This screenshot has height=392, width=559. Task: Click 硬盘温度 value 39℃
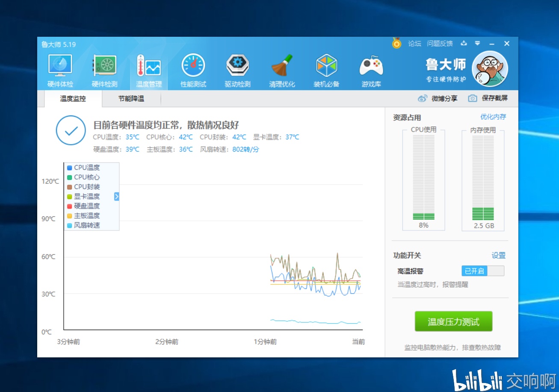point(133,150)
